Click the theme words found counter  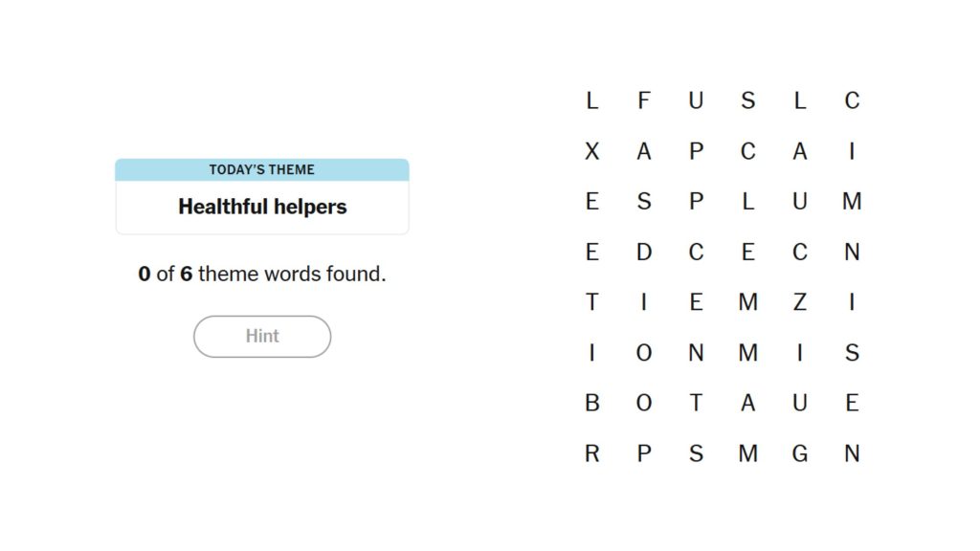tap(262, 274)
